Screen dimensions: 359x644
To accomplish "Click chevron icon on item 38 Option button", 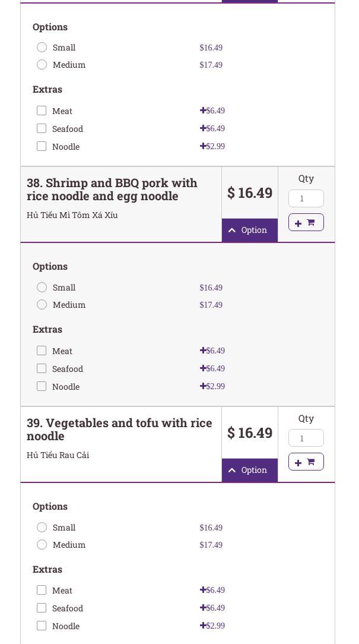I will 232,231.
